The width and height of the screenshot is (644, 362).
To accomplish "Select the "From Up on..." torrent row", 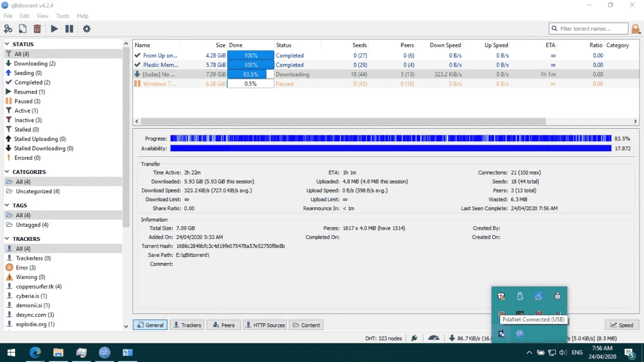I will (x=385, y=55).
